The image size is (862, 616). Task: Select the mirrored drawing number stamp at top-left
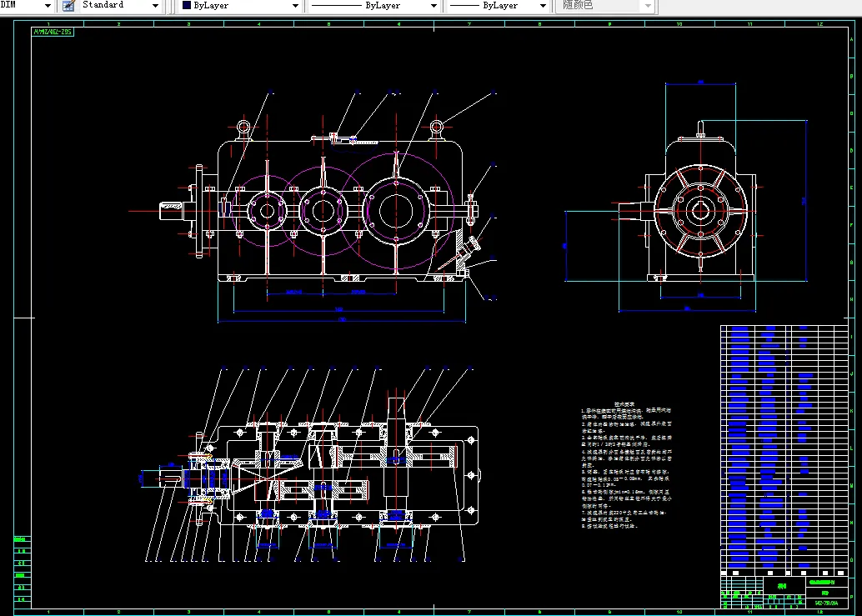tap(53, 32)
